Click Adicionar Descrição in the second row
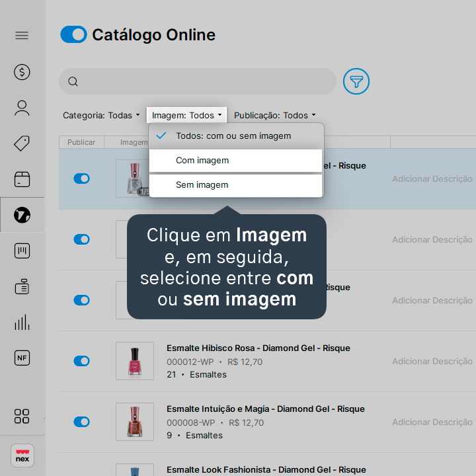 (x=432, y=239)
